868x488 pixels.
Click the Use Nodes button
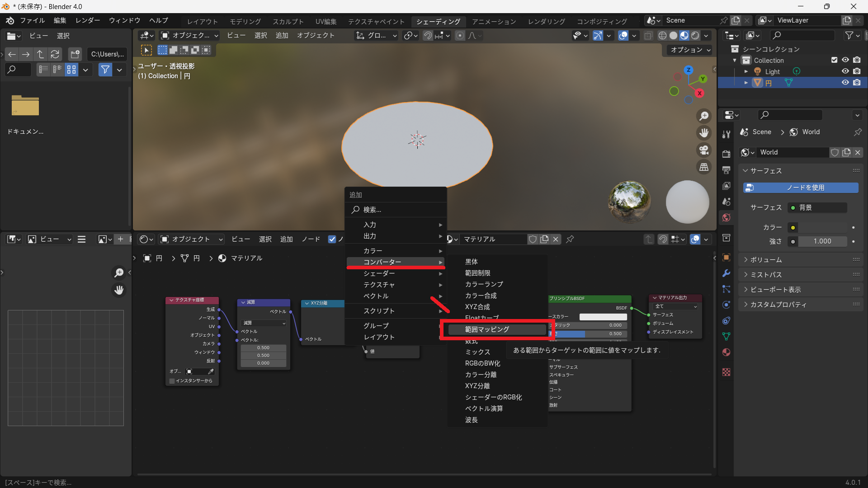[x=801, y=188]
